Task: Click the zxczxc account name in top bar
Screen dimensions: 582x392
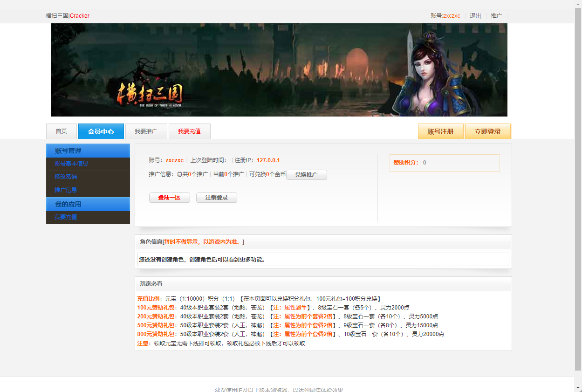Action: [452, 16]
